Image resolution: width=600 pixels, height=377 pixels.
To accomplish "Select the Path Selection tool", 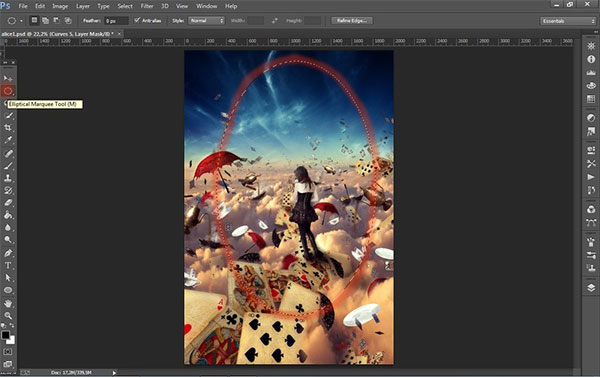I will 8,277.
